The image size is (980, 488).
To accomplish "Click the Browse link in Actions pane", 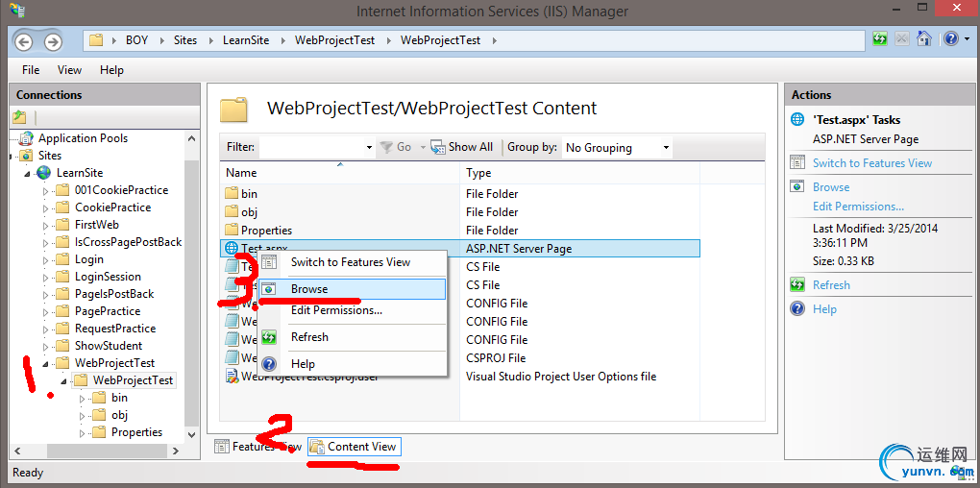I will coord(831,186).
